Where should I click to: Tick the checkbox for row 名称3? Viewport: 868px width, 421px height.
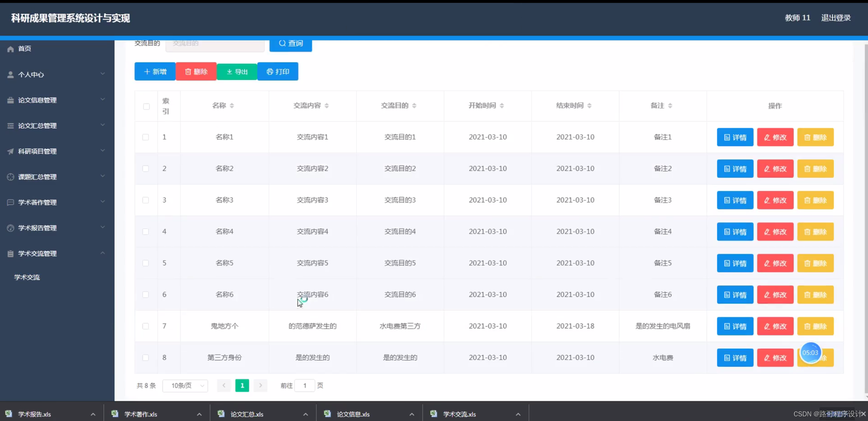(146, 200)
